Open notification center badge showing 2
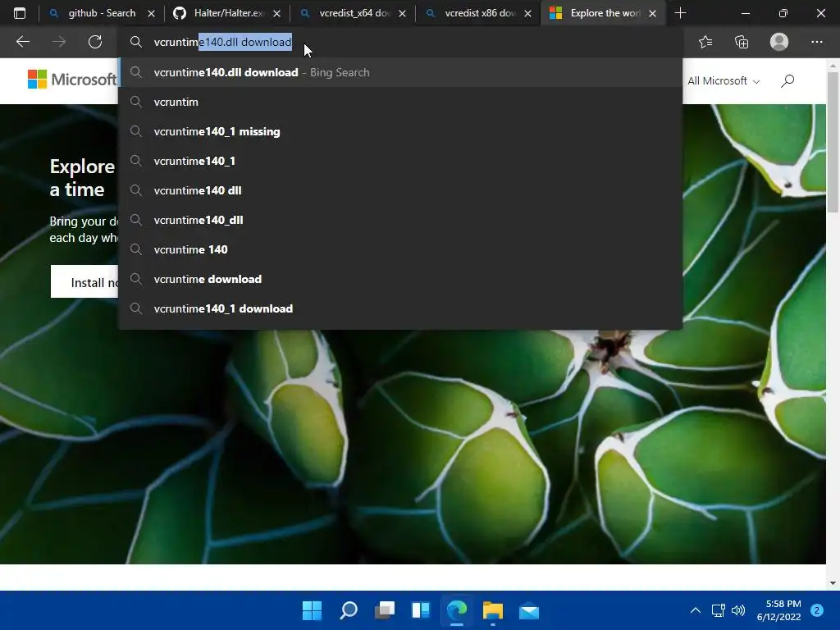 [x=817, y=610]
